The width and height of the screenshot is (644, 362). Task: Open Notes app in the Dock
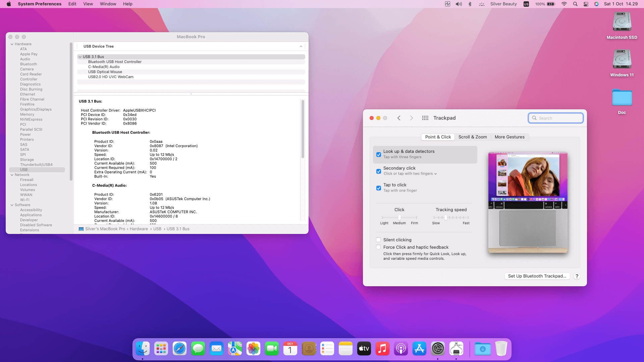coord(346,349)
